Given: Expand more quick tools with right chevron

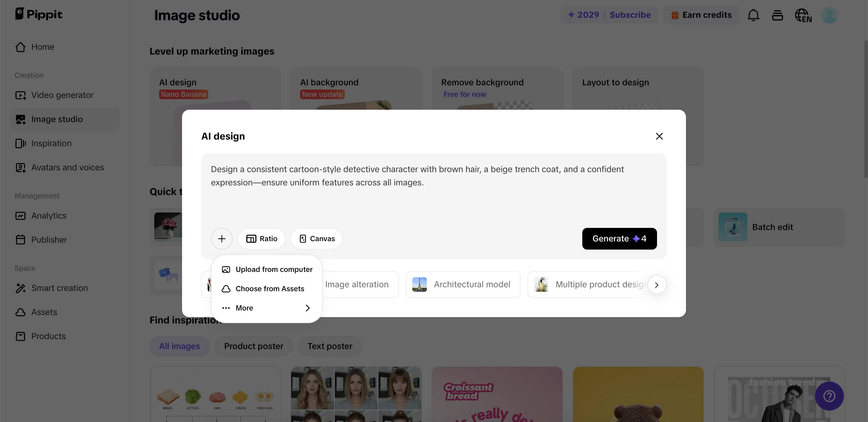Looking at the screenshot, I should (657, 285).
